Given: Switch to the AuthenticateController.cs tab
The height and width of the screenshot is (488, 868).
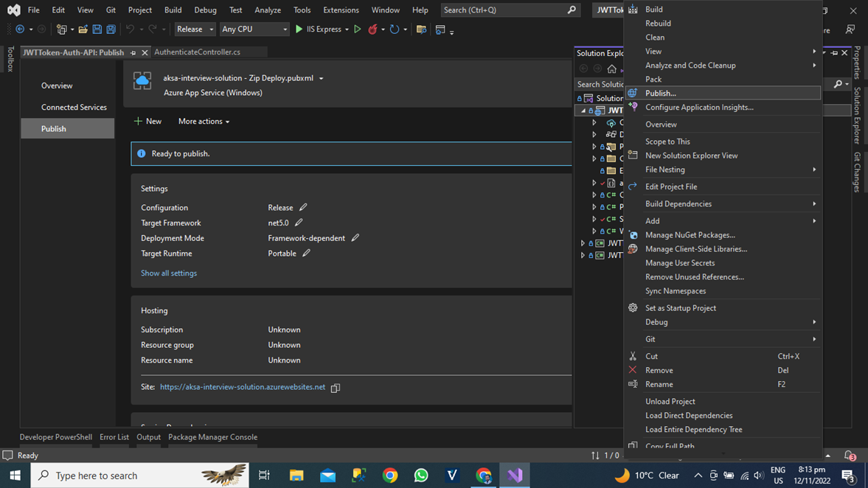Looking at the screenshot, I should 198,52.
